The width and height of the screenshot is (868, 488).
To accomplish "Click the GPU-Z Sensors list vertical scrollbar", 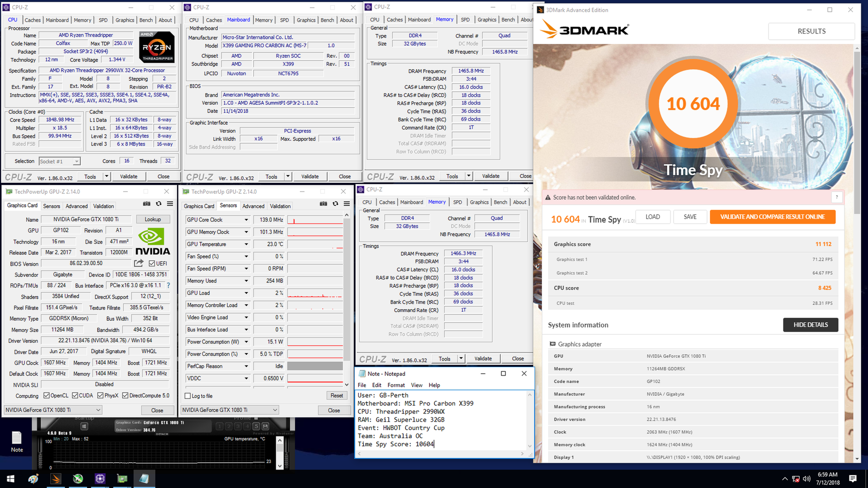I will [347, 301].
